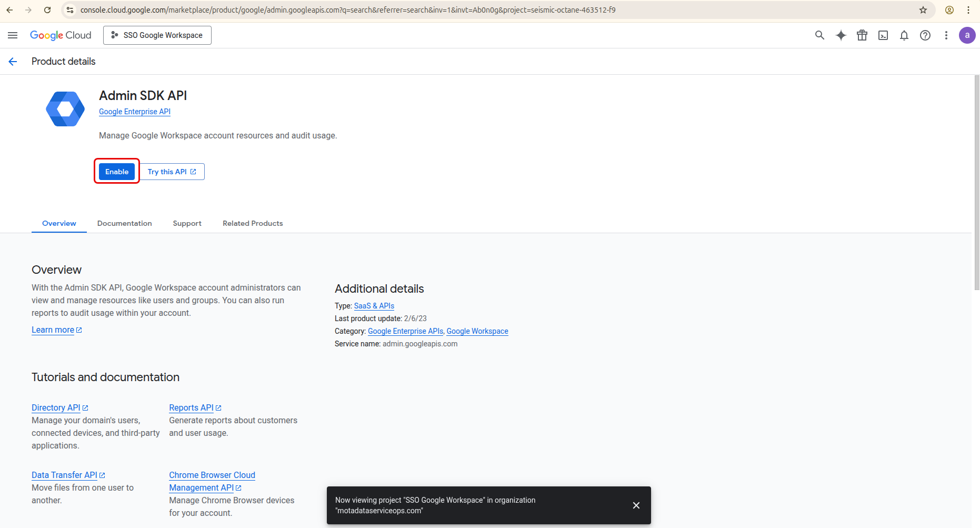Click the back arrow beside Product details
This screenshot has height=528, width=980.
point(13,61)
